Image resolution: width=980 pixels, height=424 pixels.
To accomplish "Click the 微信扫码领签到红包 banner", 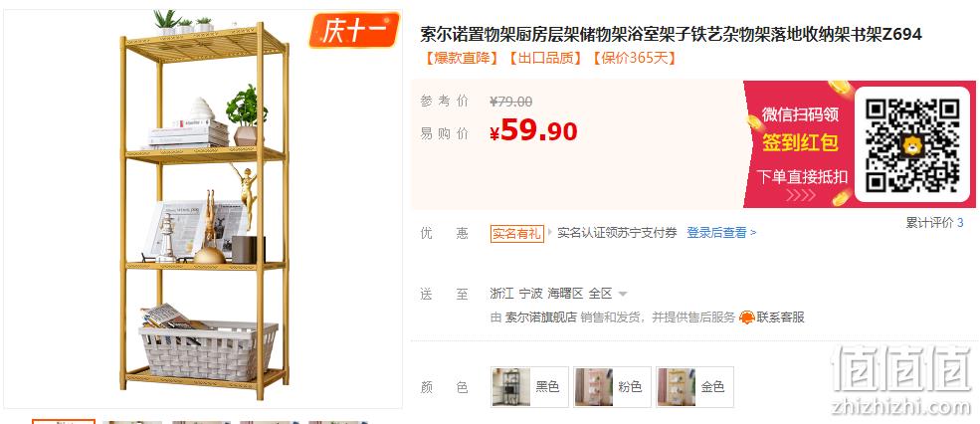I will click(799, 144).
